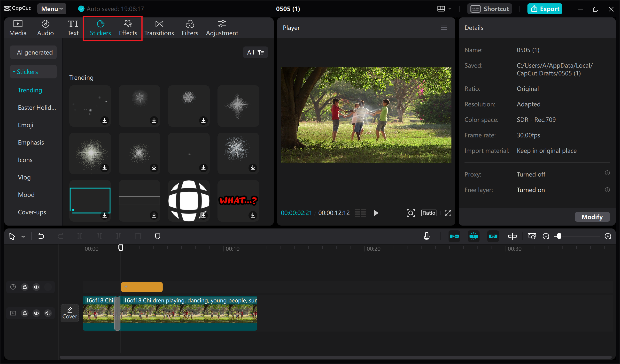Click the undo arrow in timeline toolbar

click(41, 236)
